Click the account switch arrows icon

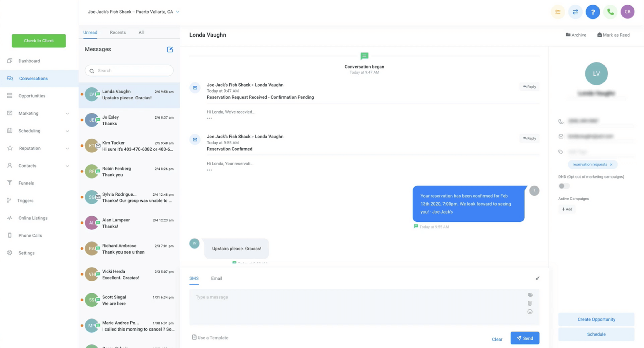[x=575, y=12]
